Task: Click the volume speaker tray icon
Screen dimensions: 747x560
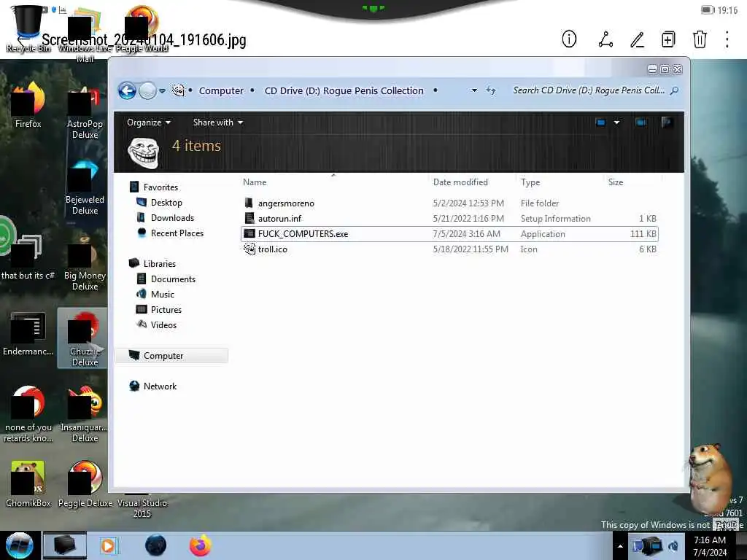Action: (x=673, y=545)
